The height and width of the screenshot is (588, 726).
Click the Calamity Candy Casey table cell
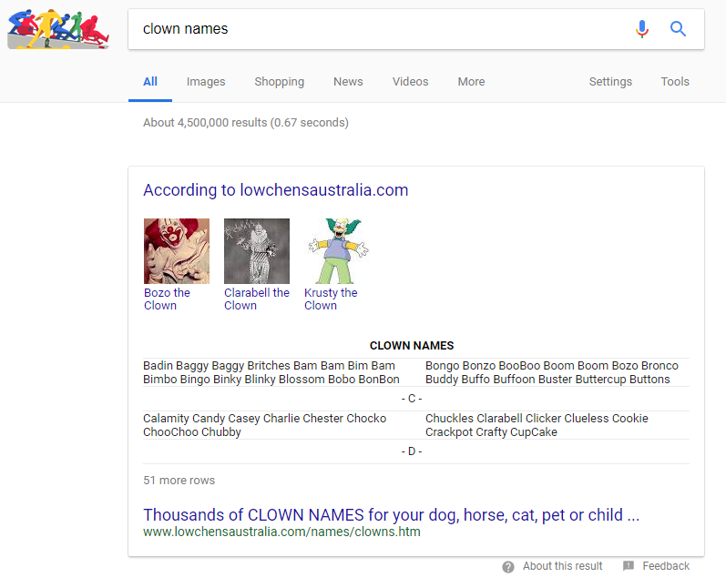(264, 425)
